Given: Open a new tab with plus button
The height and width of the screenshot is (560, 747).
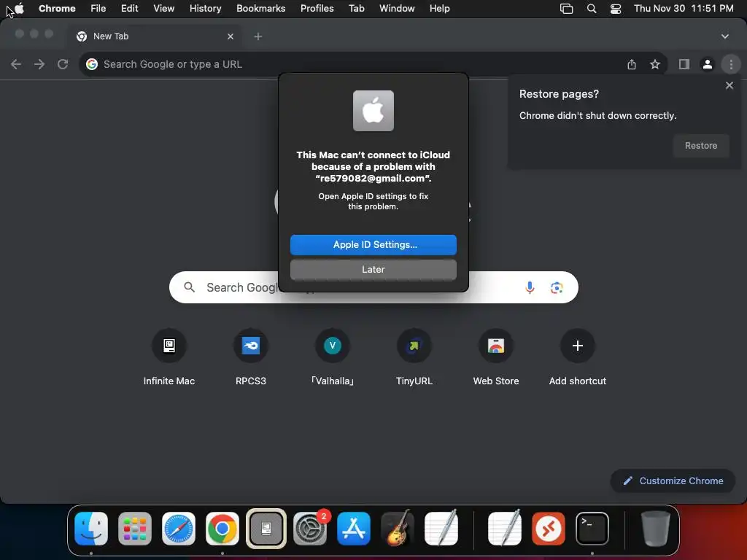Looking at the screenshot, I should pyautogui.click(x=258, y=36).
